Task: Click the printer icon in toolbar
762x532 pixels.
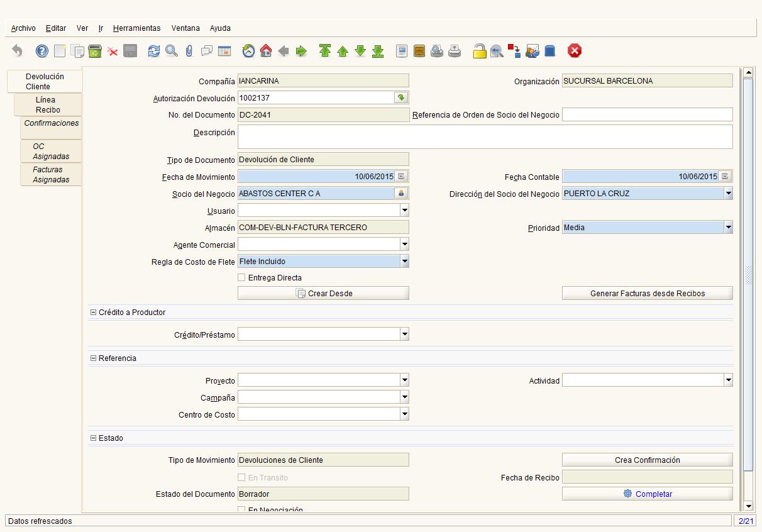Action: [455, 51]
